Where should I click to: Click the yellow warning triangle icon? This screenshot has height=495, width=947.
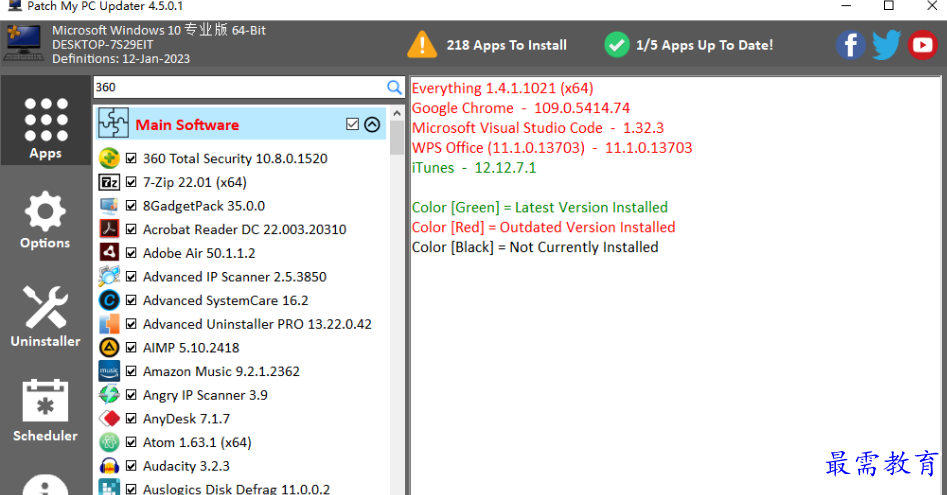click(422, 45)
